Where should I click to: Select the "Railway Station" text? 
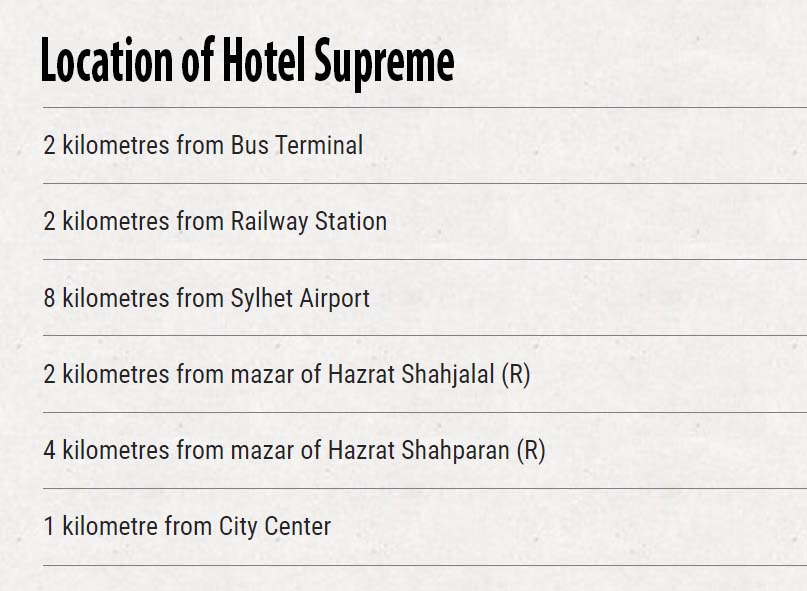click(309, 221)
